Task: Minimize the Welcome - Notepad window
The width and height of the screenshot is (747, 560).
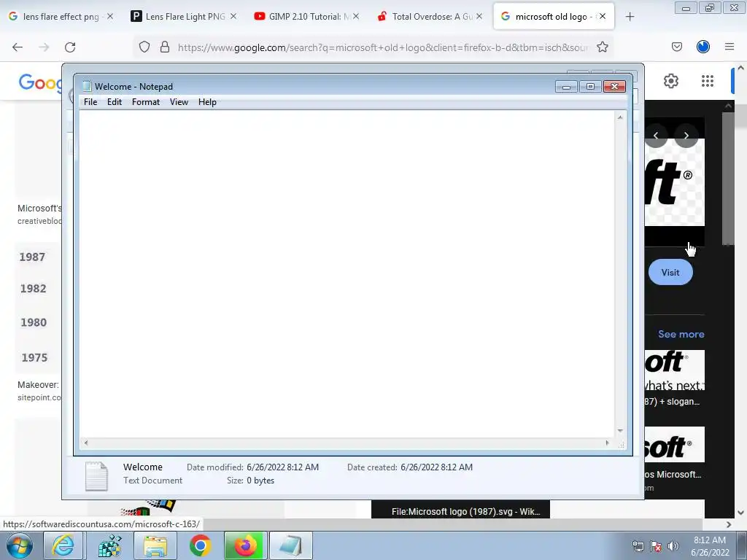Action: click(566, 87)
